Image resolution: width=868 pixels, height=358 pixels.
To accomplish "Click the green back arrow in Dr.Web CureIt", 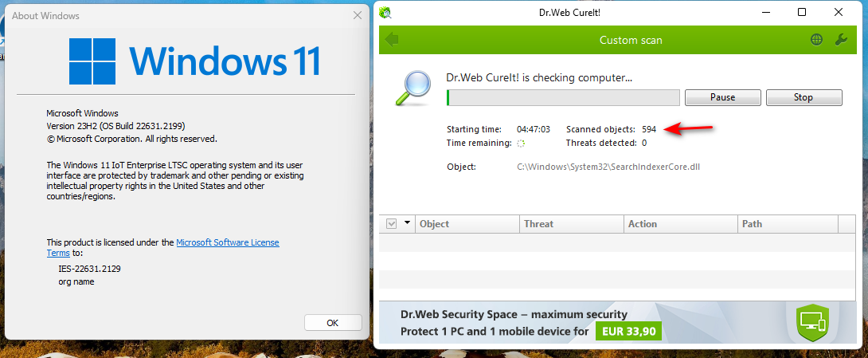I will [x=392, y=40].
